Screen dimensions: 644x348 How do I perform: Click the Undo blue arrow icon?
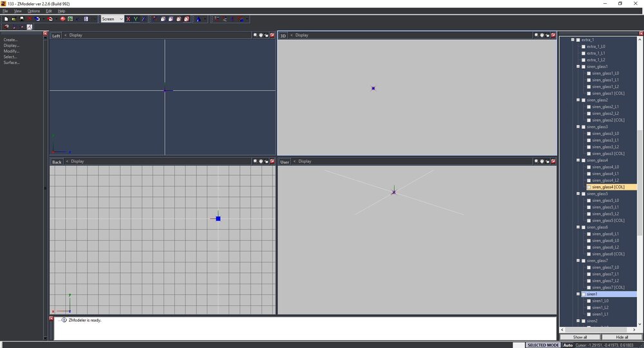point(37,19)
